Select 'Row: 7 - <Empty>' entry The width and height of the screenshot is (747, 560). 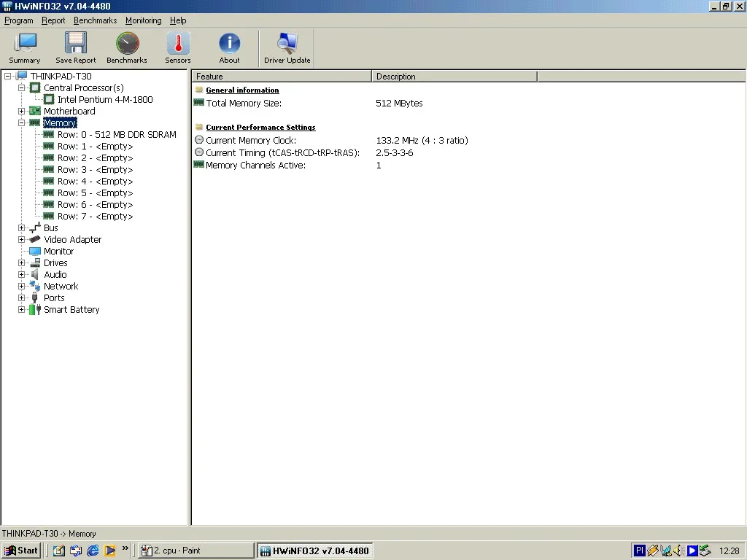click(x=96, y=216)
